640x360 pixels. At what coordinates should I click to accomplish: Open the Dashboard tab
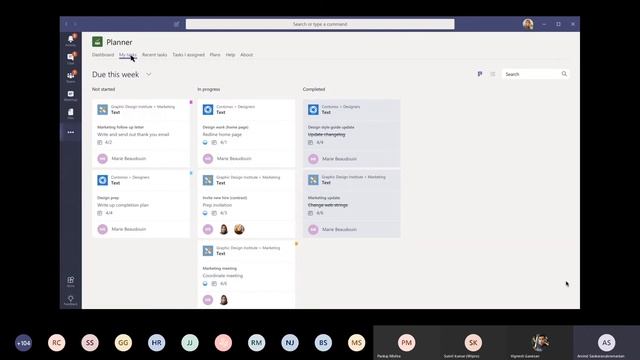point(103,55)
